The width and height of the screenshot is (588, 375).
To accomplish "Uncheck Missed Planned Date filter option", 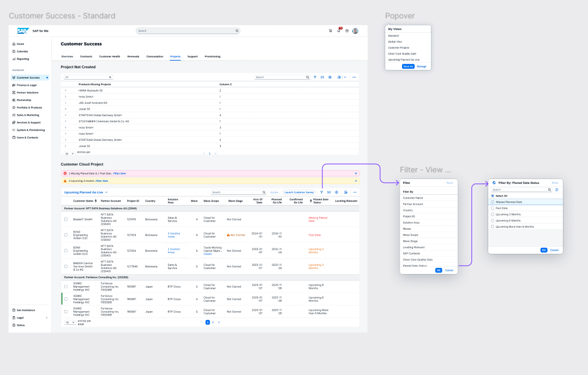I will tap(493, 202).
